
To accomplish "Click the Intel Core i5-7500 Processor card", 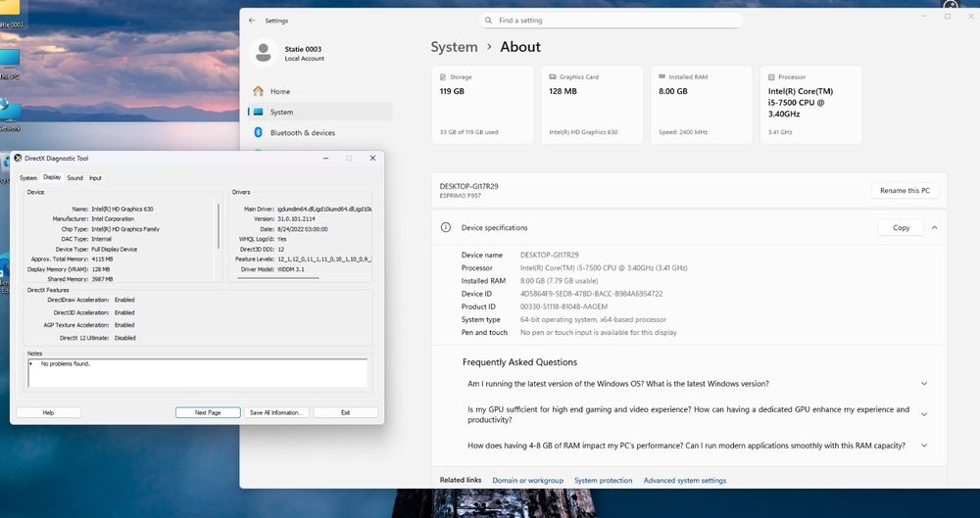I will [811, 105].
